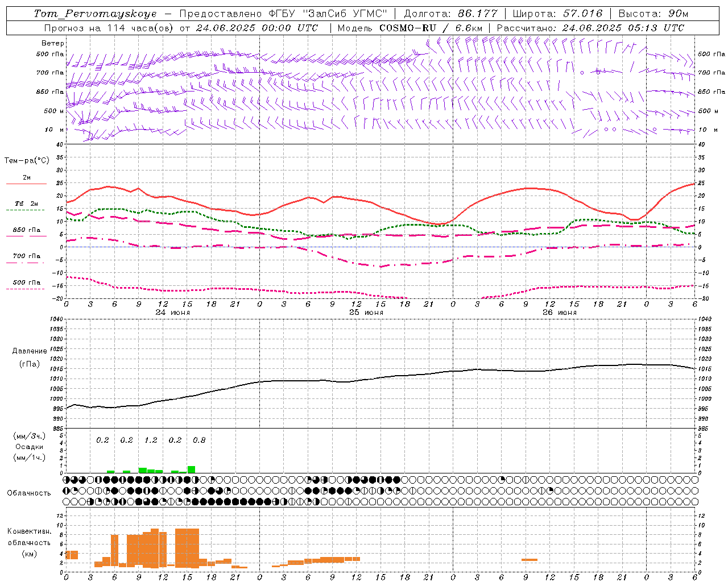
Task: Click the Облачность cloudiness label
Action: [x=29, y=493]
